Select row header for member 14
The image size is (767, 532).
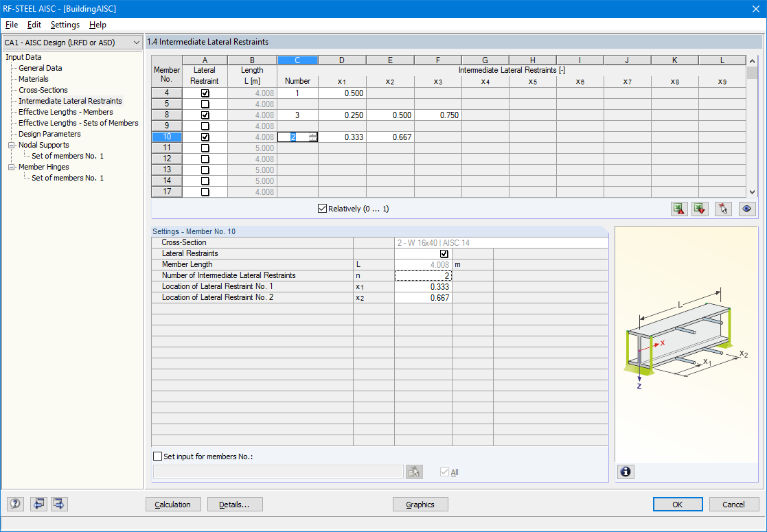point(167,181)
